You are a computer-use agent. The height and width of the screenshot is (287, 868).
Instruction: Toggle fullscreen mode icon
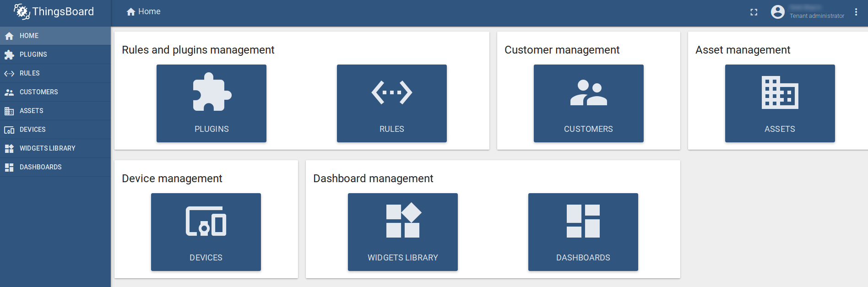click(x=754, y=12)
